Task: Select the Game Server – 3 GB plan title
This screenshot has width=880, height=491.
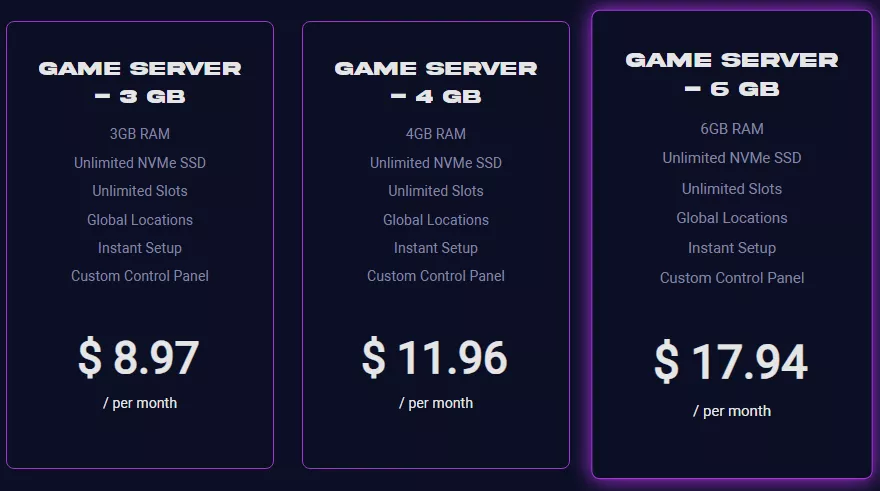Action: click(140, 82)
